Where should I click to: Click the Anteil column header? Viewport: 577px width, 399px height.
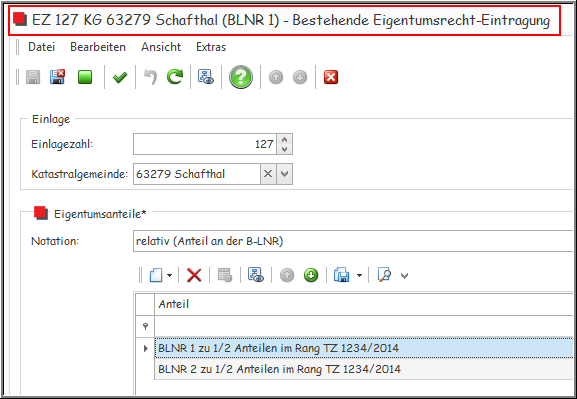coord(364,304)
